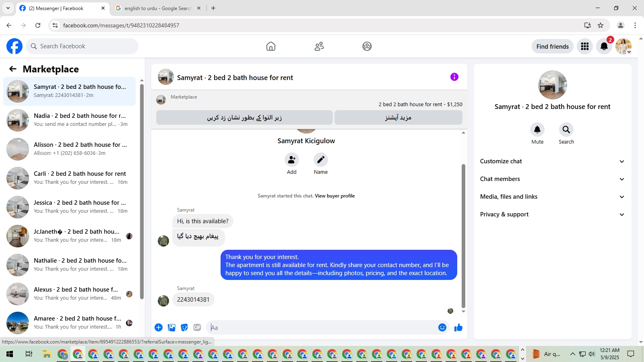The width and height of the screenshot is (644, 362).
Task: Open the Nathalie conversation in the list
Action: [69, 265]
